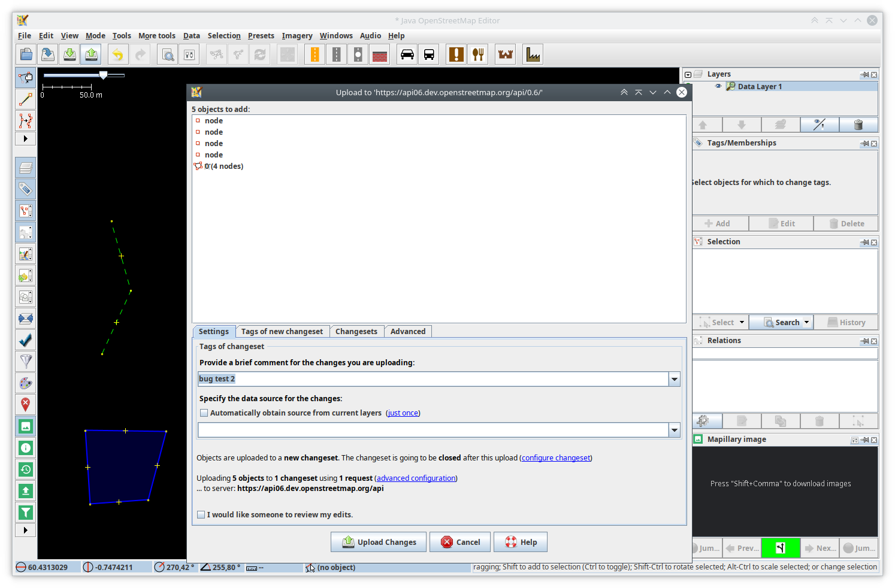This screenshot has height=588, width=895.
Task: Click the bus preset icon
Action: (429, 55)
